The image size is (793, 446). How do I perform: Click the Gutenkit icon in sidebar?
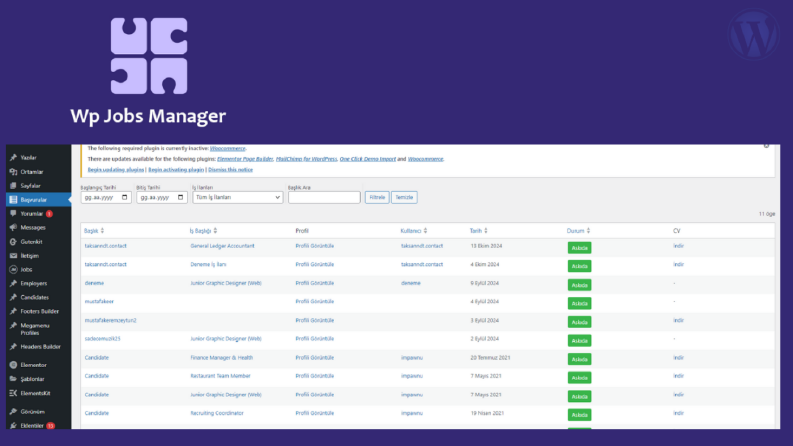pyautogui.click(x=13, y=242)
